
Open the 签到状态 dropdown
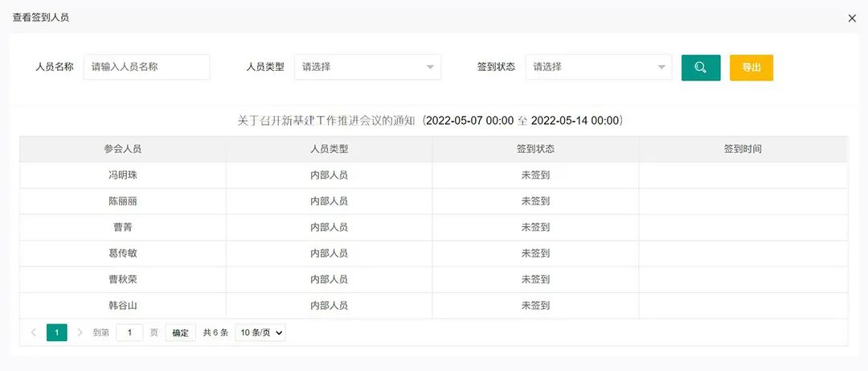599,67
